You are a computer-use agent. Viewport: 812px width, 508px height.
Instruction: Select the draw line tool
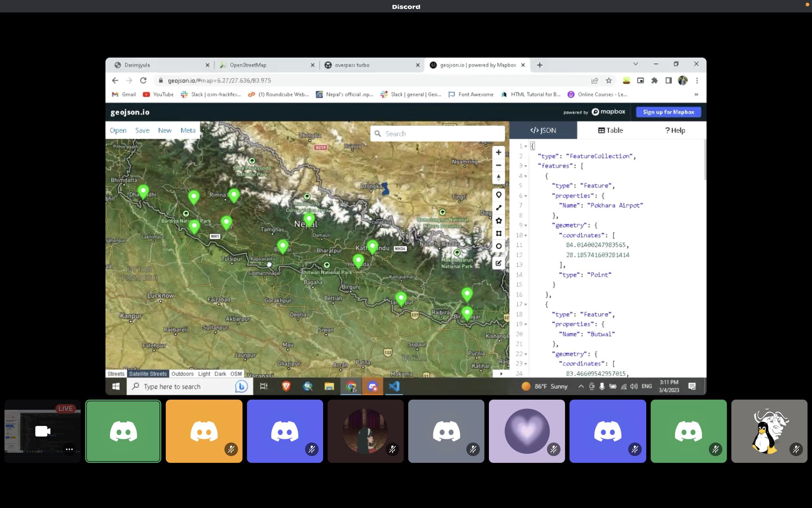click(498, 208)
